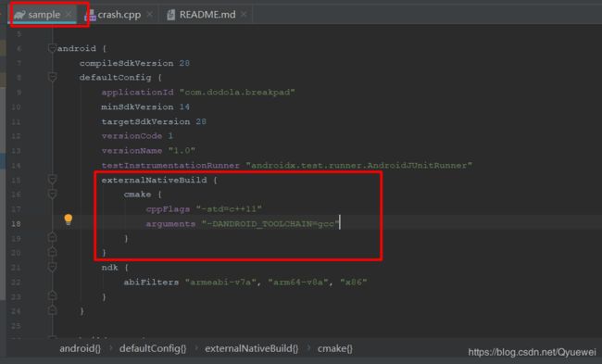Click minSdkVersion value 14
Image resolution: width=602 pixels, height=364 pixels.
coord(184,107)
